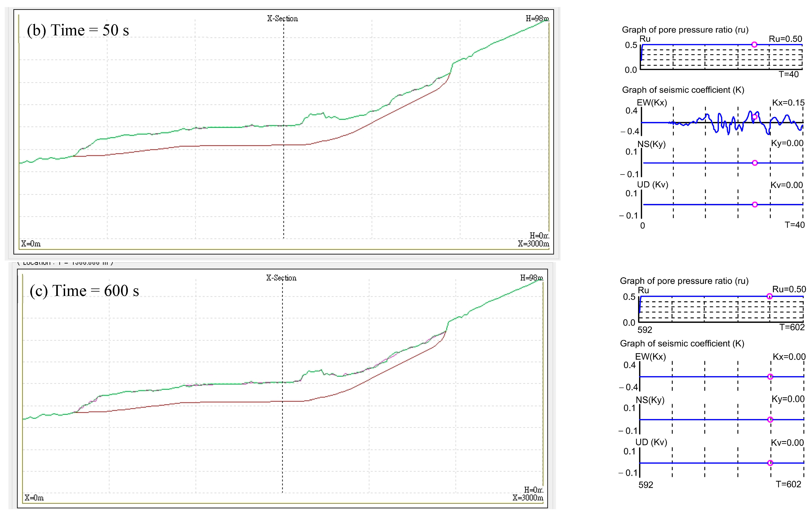The height and width of the screenshot is (515, 812).
Task: Click the Kv marker in the 600 s graph
Action: click(770, 463)
